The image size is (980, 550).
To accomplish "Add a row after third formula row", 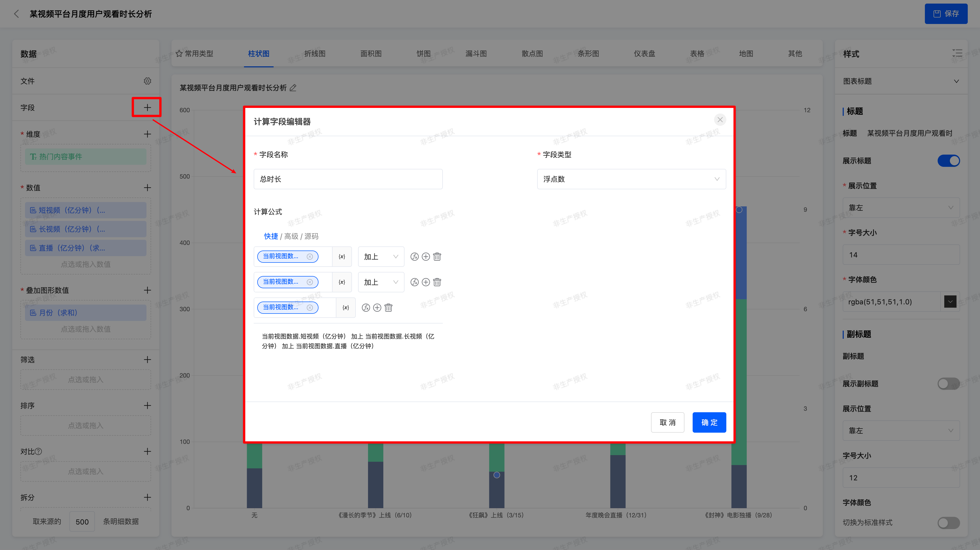I will pos(377,308).
